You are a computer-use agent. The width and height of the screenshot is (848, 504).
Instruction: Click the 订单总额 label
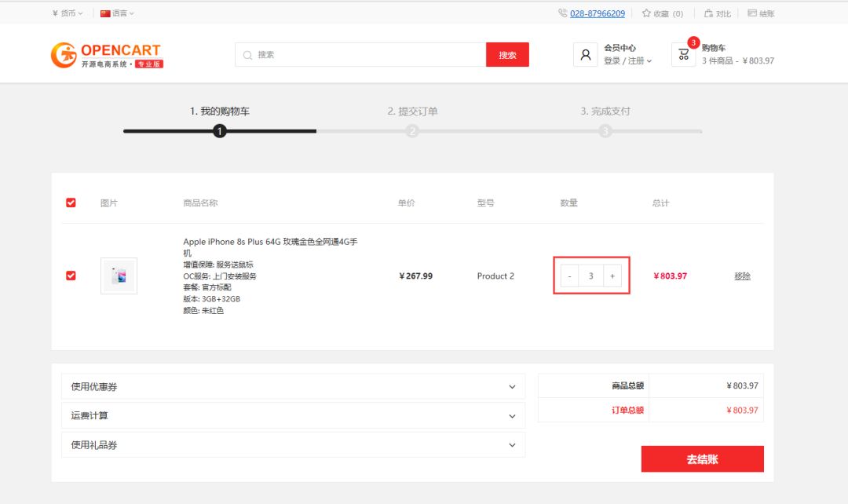pos(628,410)
